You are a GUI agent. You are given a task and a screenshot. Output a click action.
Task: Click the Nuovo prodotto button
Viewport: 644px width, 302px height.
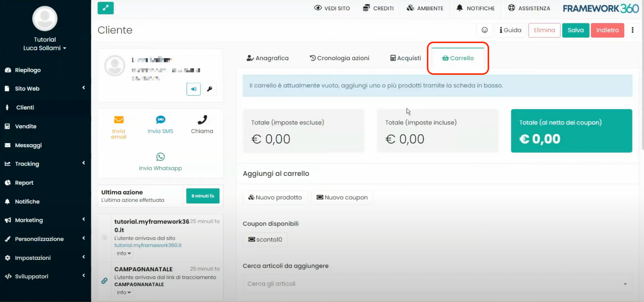(x=275, y=198)
